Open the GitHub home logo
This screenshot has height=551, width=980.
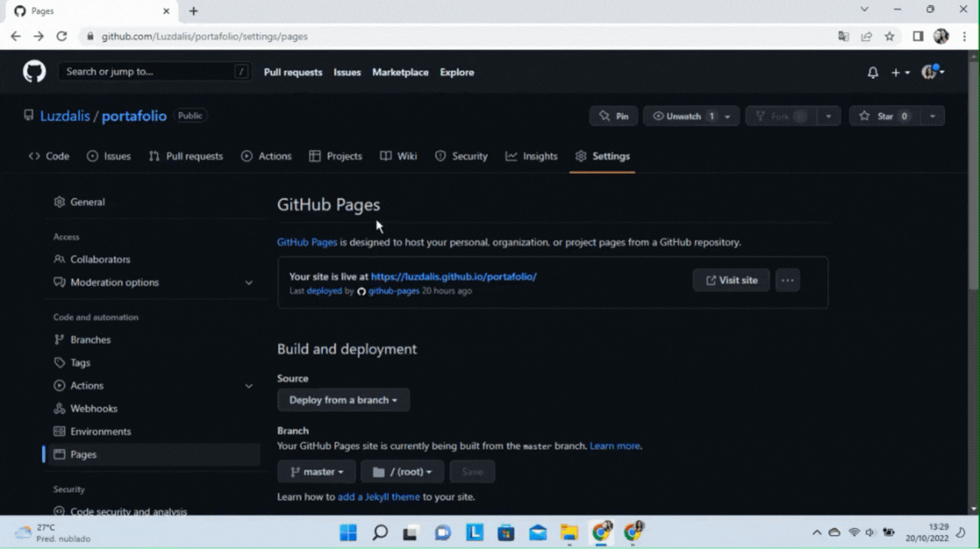[x=34, y=72]
